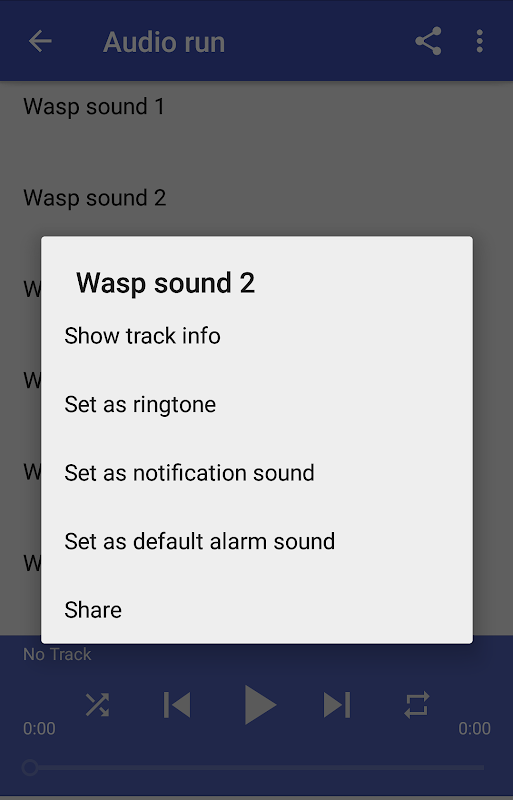
Task: Open the three-dot overflow menu
Action: pos(479,41)
